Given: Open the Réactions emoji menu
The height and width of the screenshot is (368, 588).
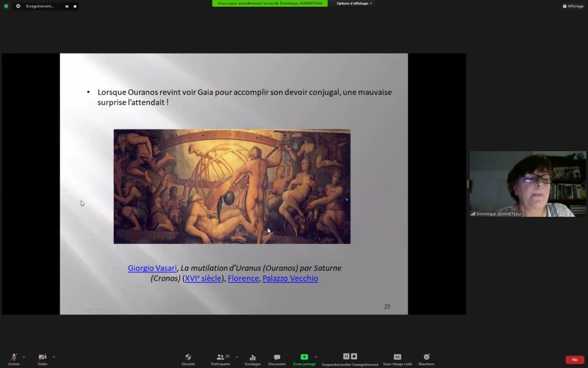Looking at the screenshot, I should (427, 359).
